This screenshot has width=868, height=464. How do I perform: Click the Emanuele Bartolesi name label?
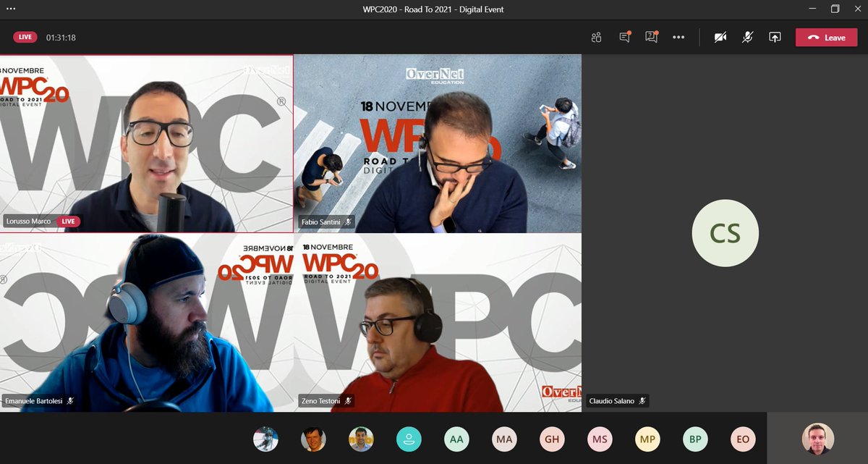35,400
